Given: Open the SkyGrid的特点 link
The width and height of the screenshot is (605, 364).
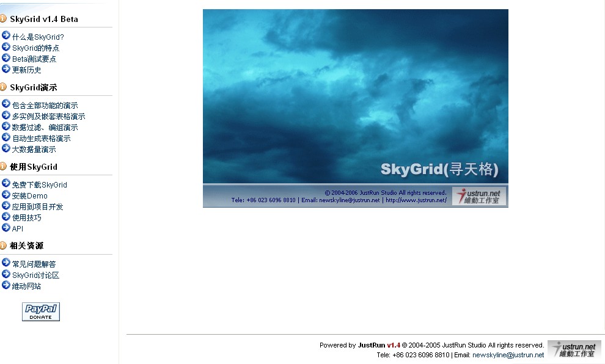Looking at the screenshot, I should pyautogui.click(x=36, y=48).
